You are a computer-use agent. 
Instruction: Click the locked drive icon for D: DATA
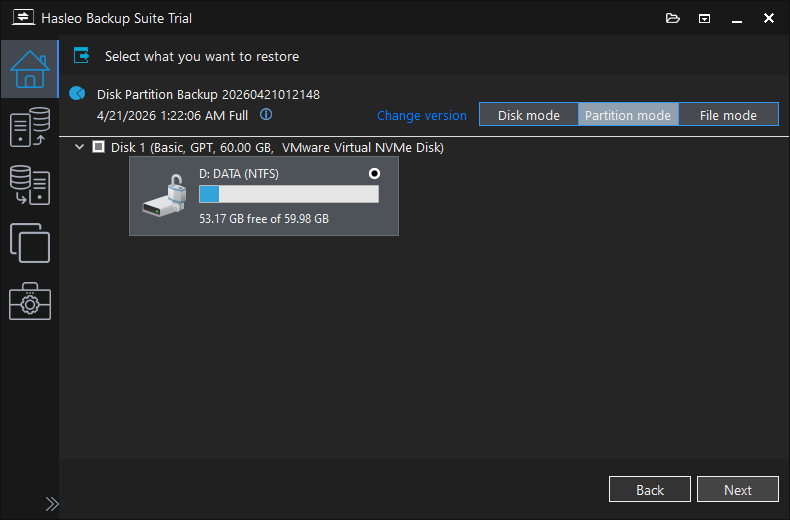[164, 196]
